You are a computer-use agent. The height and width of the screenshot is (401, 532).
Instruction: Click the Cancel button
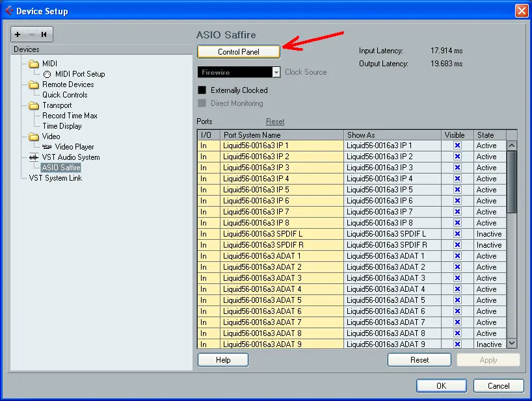tap(498, 386)
